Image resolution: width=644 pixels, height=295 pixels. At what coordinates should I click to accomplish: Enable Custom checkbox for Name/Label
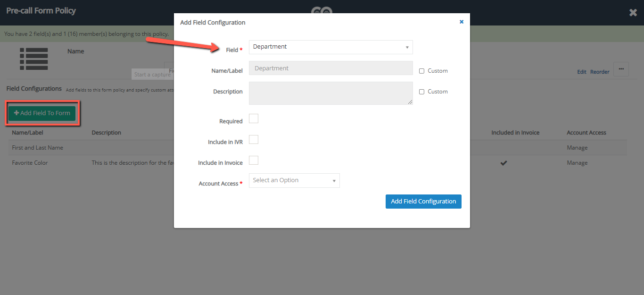pos(422,71)
